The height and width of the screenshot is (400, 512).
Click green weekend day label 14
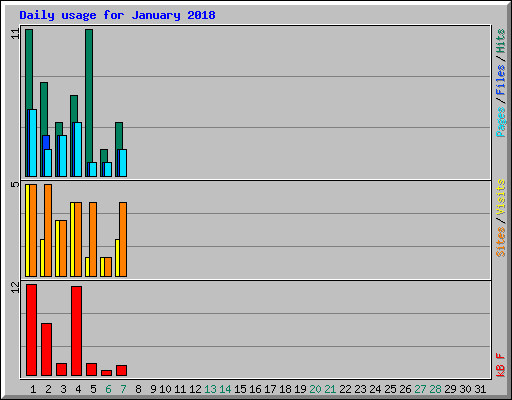(x=225, y=389)
